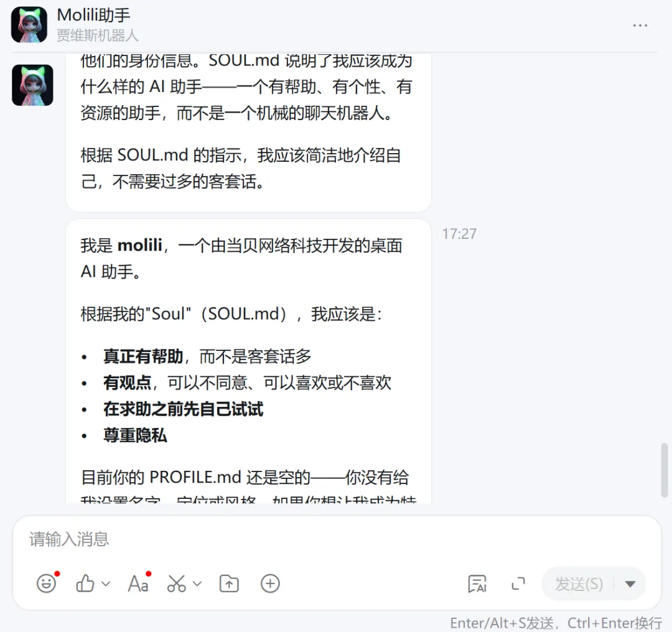The image size is (672, 632).
Task: Expand the thumbs-up reaction dropdown arrow
Action: (x=106, y=583)
